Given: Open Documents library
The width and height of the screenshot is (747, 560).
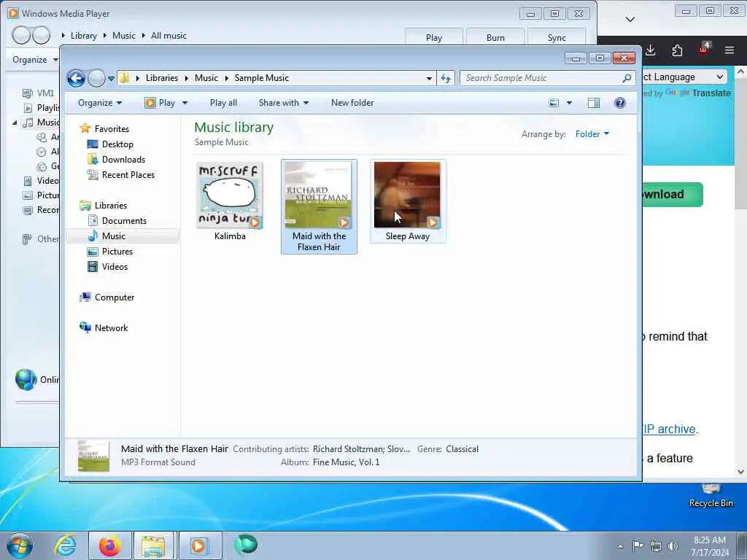Looking at the screenshot, I should coord(124,221).
